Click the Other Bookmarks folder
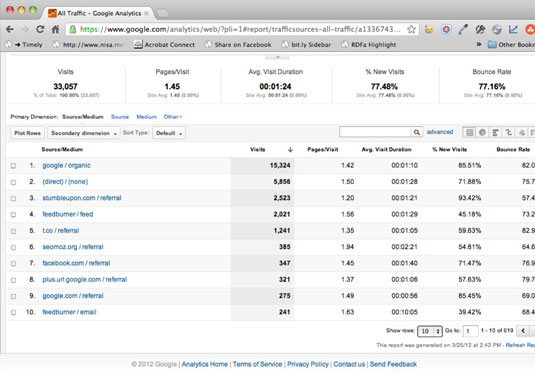 (511, 45)
